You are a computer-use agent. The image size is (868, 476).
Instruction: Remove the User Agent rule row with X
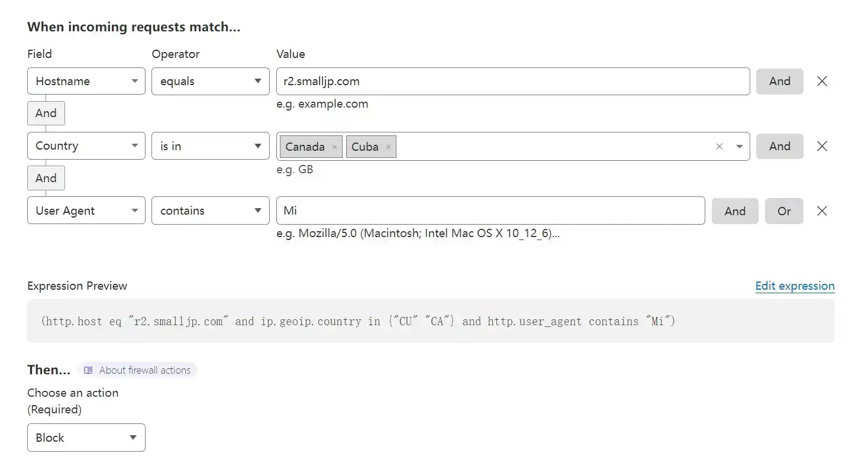(822, 211)
